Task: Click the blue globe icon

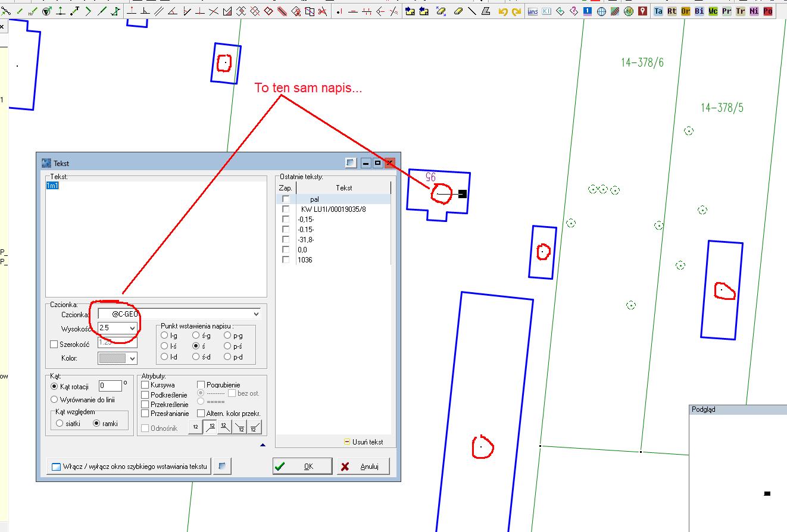Action: coord(601,11)
